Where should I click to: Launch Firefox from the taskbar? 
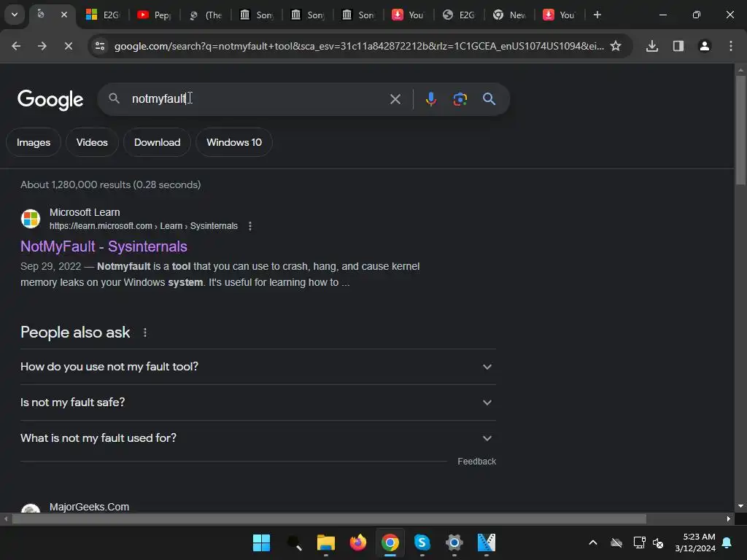coord(357,542)
